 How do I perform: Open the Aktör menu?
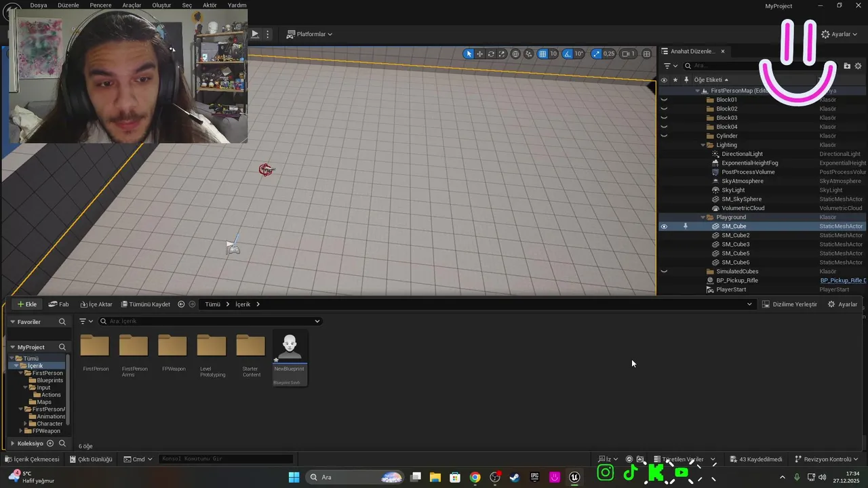pyautogui.click(x=210, y=5)
